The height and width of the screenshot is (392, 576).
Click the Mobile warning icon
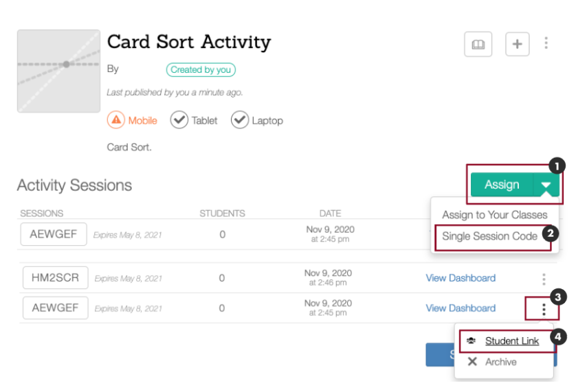point(116,120)
